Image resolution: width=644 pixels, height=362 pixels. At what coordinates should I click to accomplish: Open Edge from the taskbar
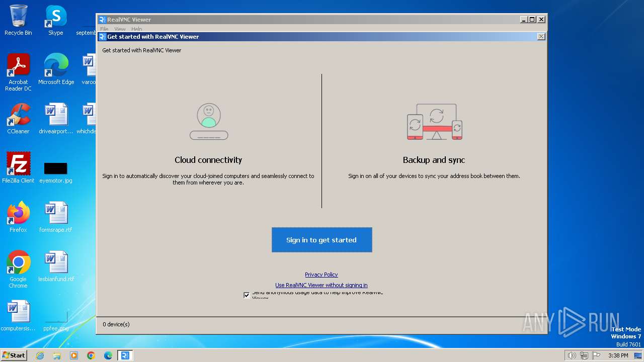[108, 355]
